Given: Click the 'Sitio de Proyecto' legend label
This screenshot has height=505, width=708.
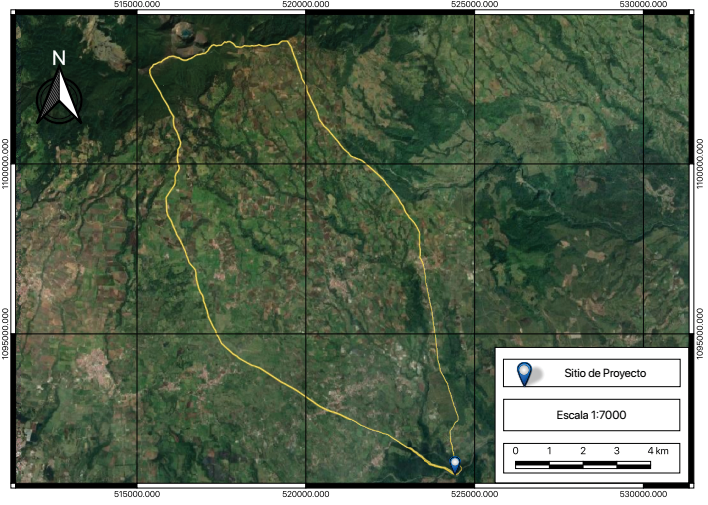Looking at the screenshot, I should [x=605, y=373].
